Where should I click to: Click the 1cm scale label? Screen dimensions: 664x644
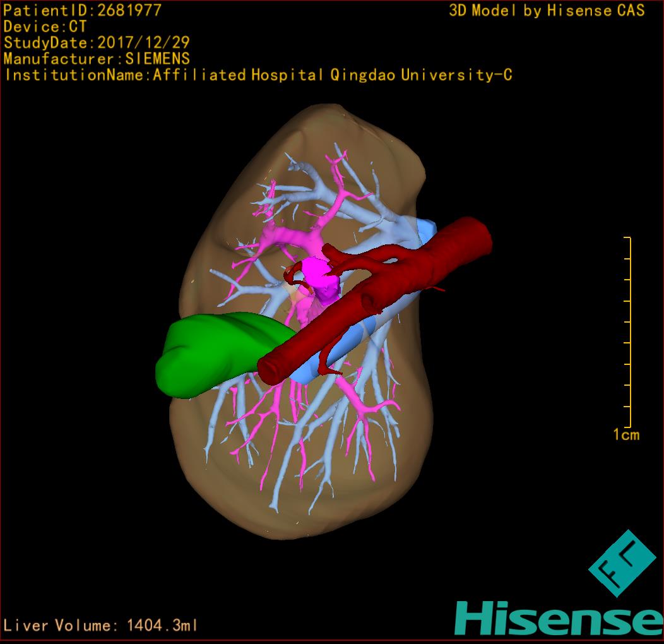[625, 434]
